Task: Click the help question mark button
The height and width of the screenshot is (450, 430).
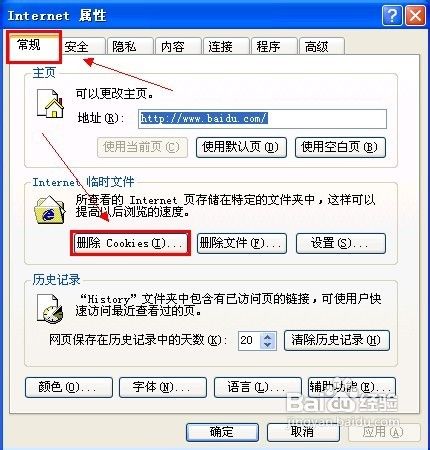Action: coord(392,15)
